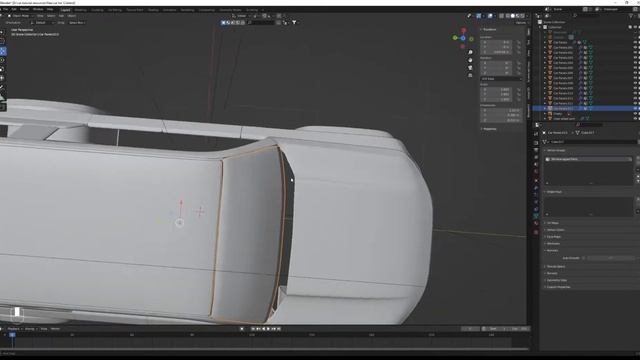Toggle visibility eye for Steer wheel cont
This screenshot has height=360, width=640.
(635, 118)
